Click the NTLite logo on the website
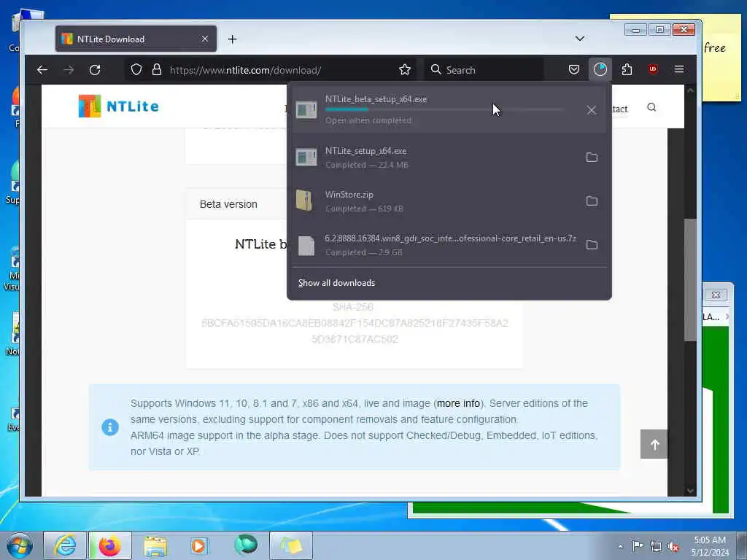This screenshot has height=560, width=747. coord(119,106)
